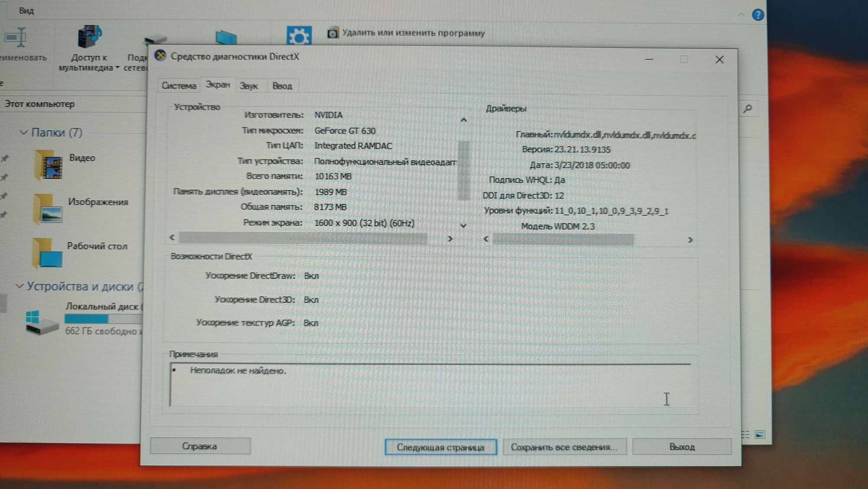
Task: Click the Устройство vertical scrollbar thumb
Action: pos(464,170)
